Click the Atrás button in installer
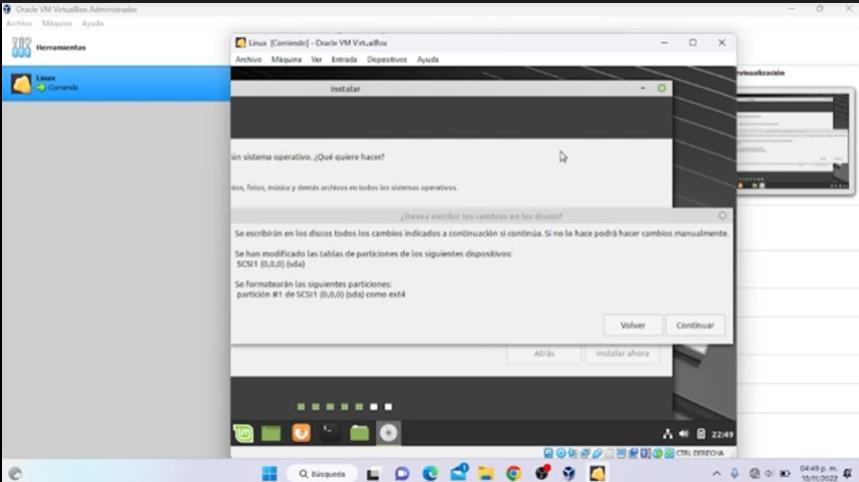The width and height of the screenshot is (859, 482). tap(544, 353)
